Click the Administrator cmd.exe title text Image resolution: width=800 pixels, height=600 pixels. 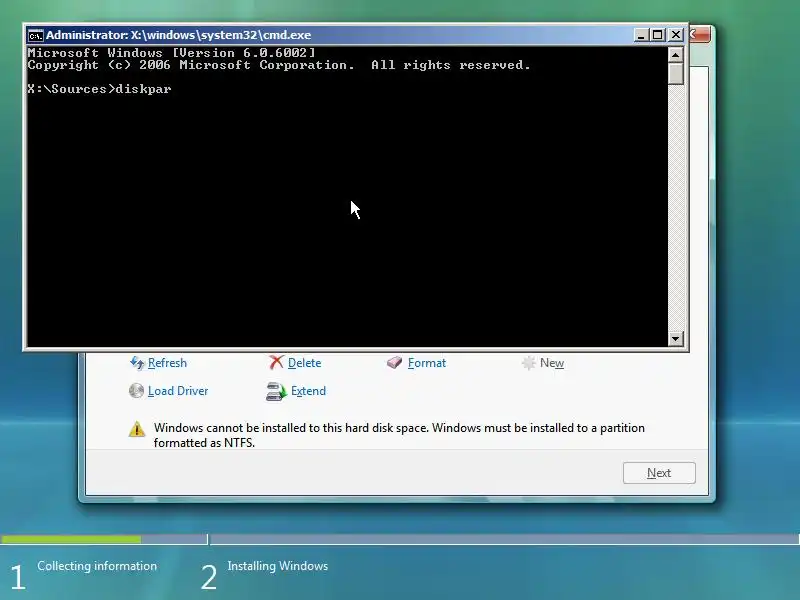click(x=179, y=35)
